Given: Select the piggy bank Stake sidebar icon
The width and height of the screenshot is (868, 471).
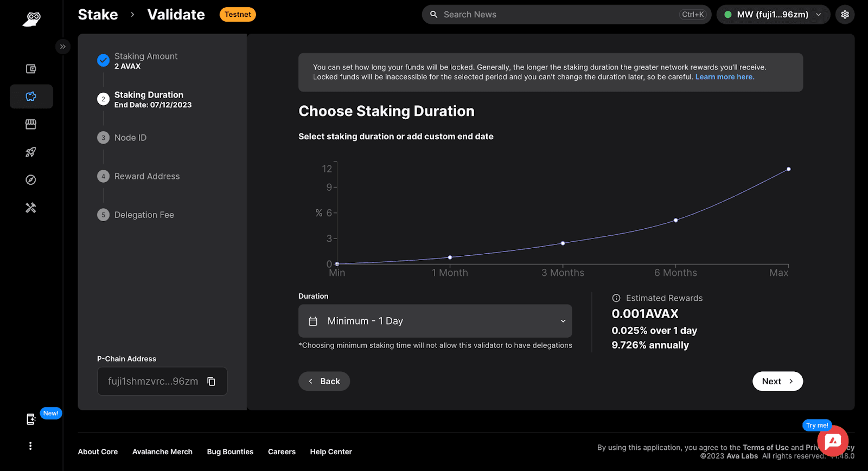Looking at the screenshot, I should pos(31,96).
